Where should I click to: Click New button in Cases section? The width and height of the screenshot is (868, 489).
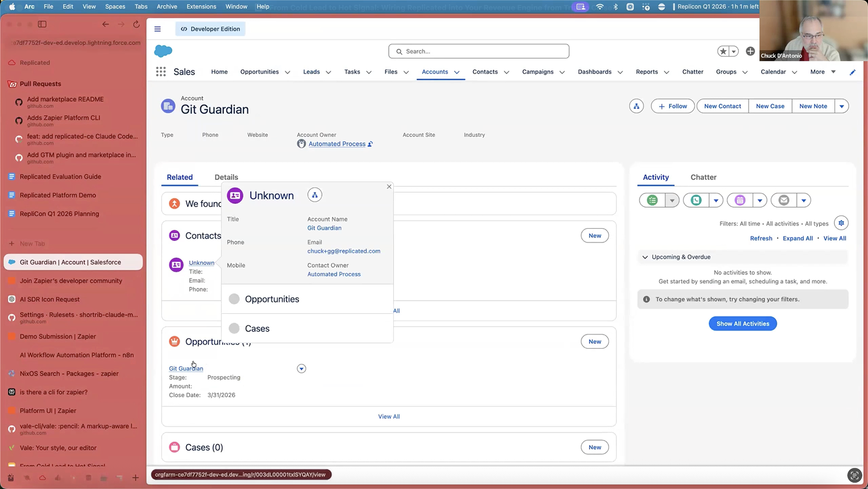[595, 447]
